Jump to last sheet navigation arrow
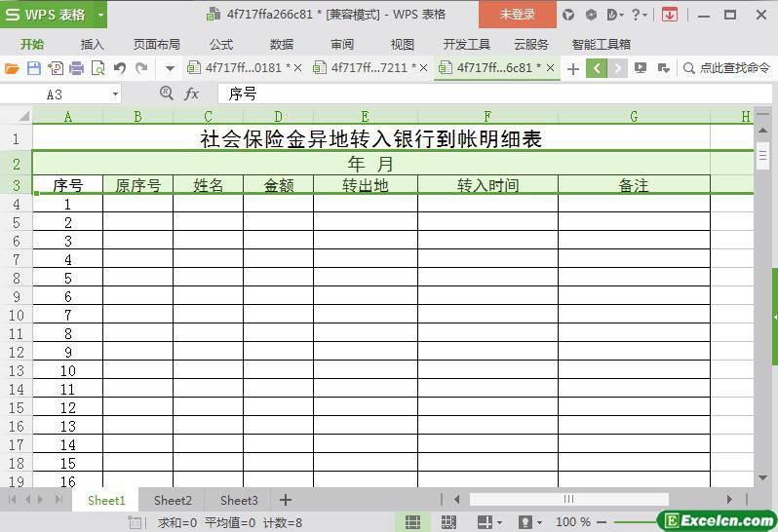 point(59,499)
